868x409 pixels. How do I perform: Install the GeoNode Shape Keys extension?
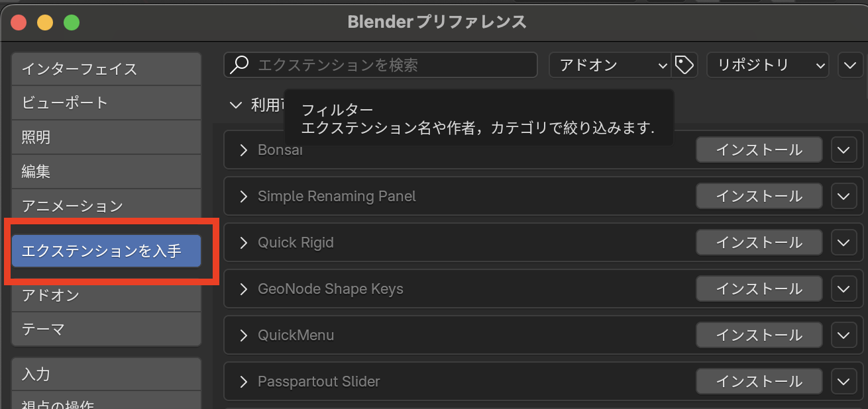click(x=759, y=289)
